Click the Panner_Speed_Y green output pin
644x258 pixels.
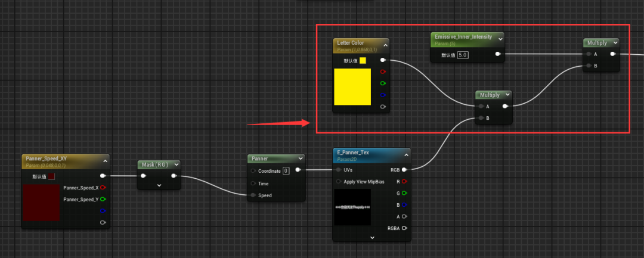(x=103, y=200)
